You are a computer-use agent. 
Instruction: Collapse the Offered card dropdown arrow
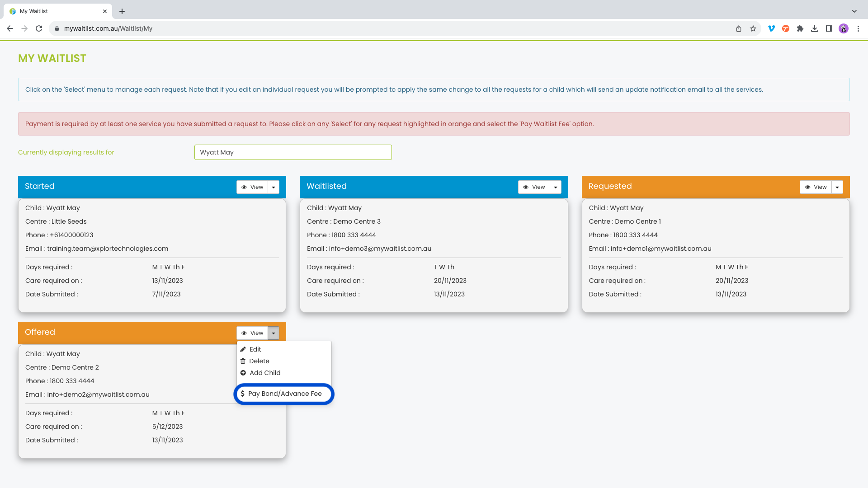274,333
